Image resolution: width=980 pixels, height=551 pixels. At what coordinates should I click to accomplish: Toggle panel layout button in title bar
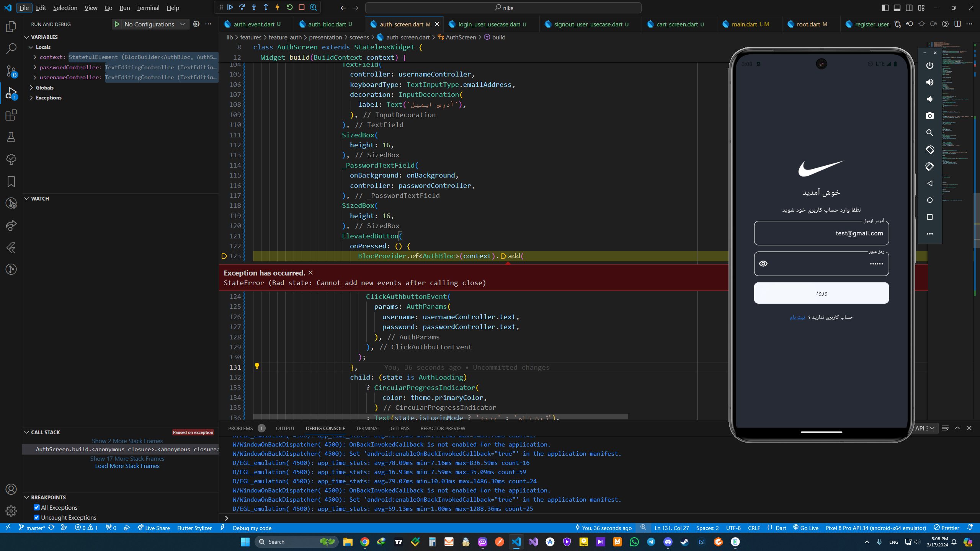[897, 8]
